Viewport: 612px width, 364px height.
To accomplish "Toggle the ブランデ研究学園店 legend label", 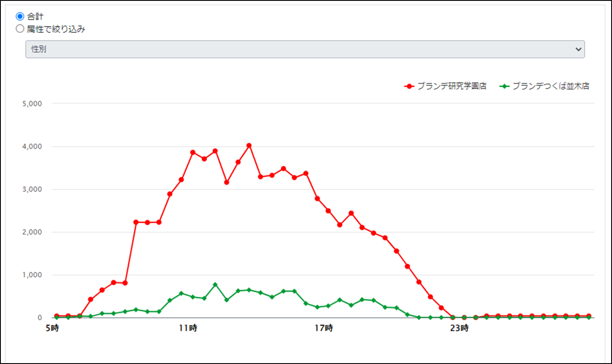I will coord(452,86).
